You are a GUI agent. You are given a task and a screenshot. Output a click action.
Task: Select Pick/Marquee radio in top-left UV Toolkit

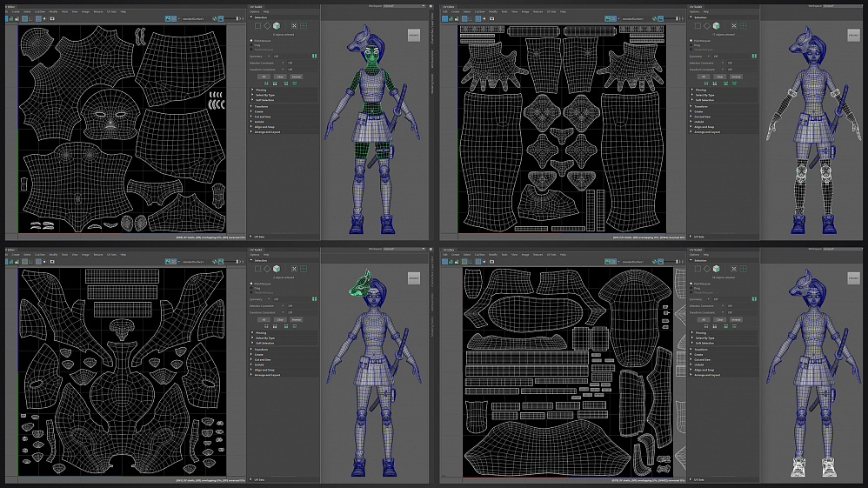[x=251, y=40]
